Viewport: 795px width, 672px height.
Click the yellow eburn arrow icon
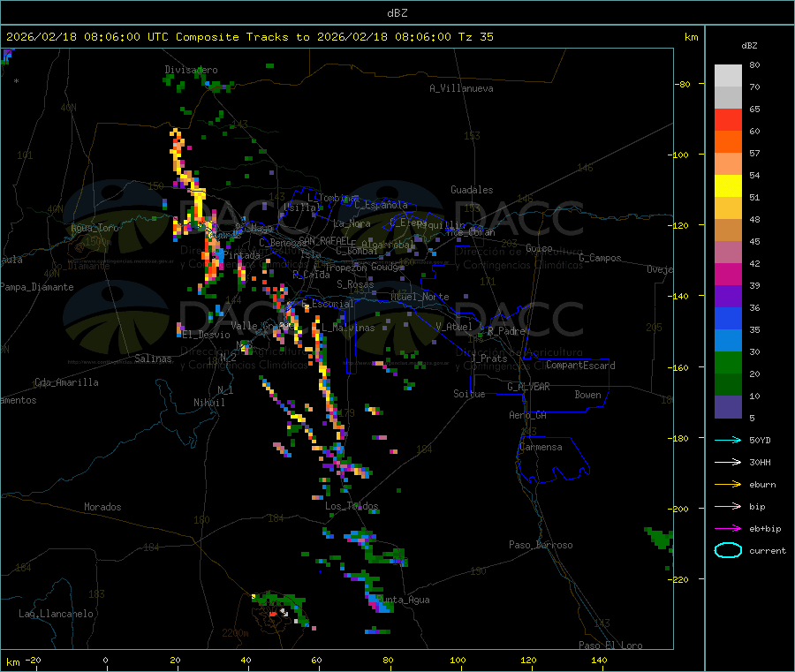[728, 484]
